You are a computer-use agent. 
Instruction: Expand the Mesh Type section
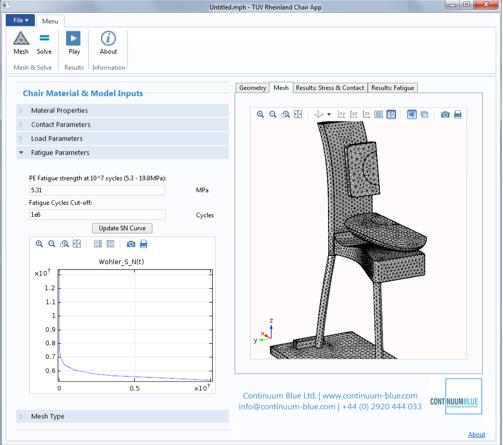pos(122,416)
